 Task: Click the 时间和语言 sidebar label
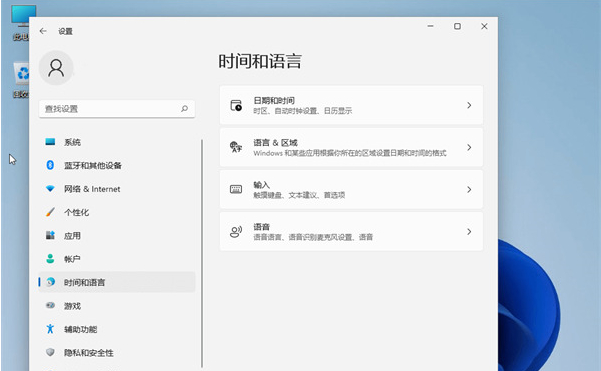coord(84,282)
